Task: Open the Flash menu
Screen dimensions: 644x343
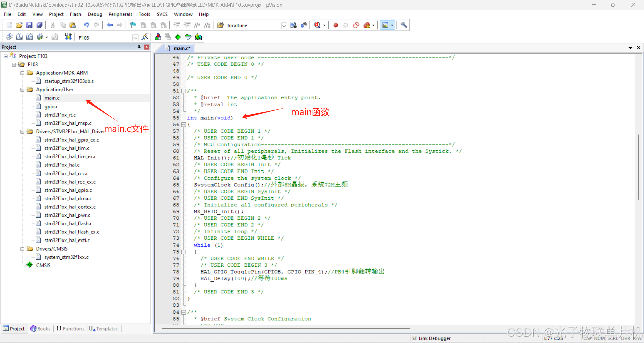Action: click(75, 14)
